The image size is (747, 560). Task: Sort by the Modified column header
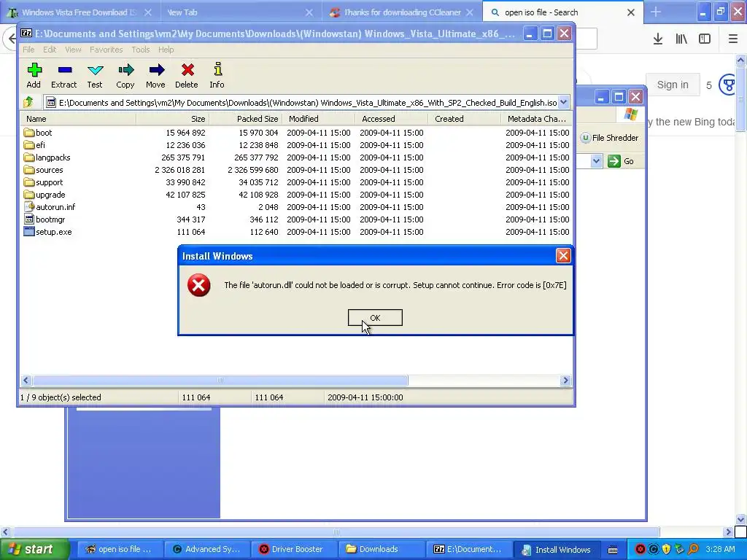point(319,119)
